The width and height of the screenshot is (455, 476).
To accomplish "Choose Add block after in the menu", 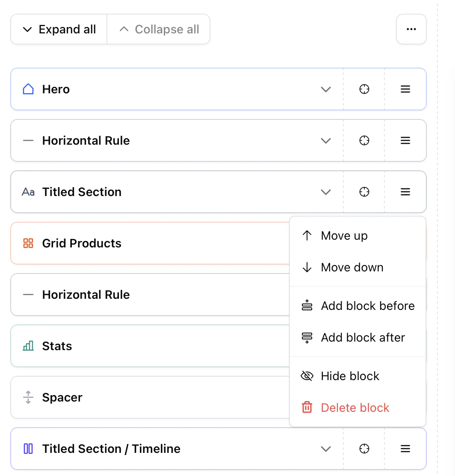I will 363,337.
